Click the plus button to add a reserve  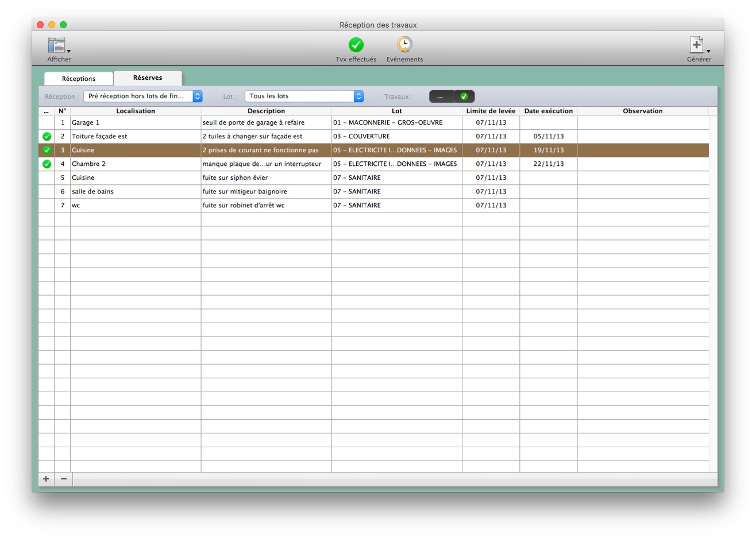(46, 479)
